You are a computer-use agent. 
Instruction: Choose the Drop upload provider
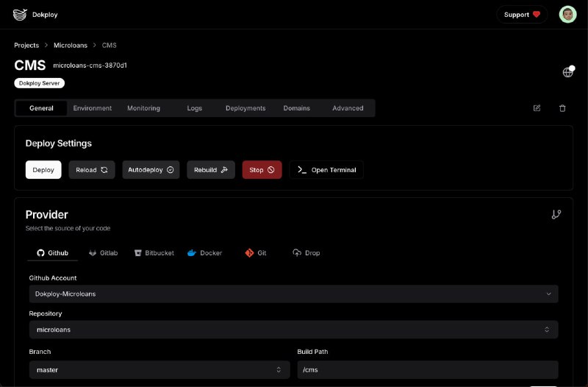pos(306,253)
